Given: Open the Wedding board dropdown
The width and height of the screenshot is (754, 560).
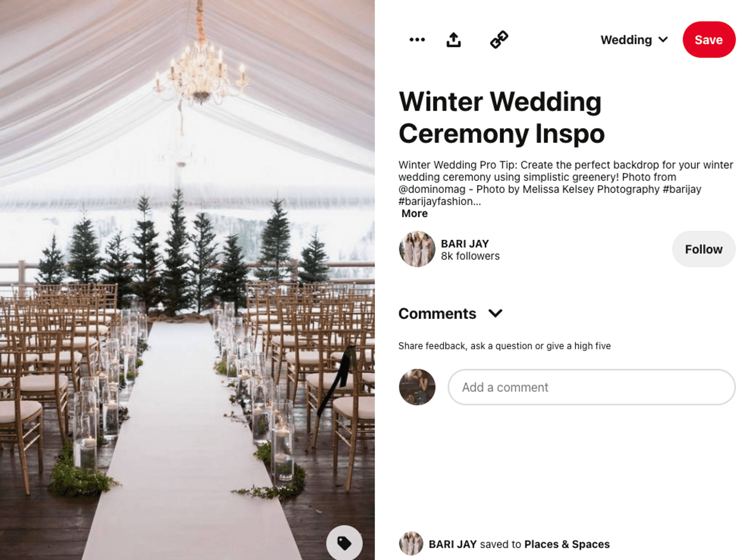Looking at the screenshot, I should coord(634,40).
